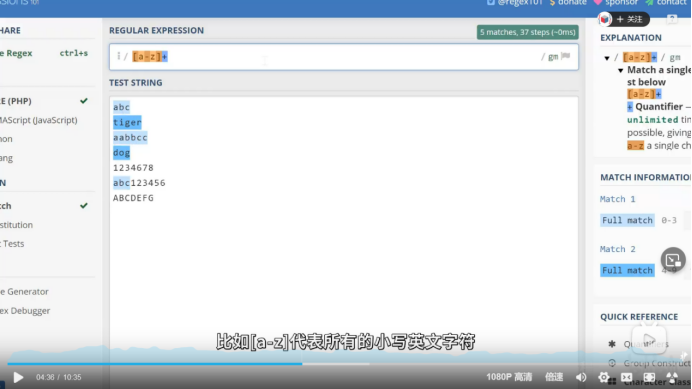Viewport: 692px width, 389px height.
Task: Open the volume speaker control
Action: point(581,377)
